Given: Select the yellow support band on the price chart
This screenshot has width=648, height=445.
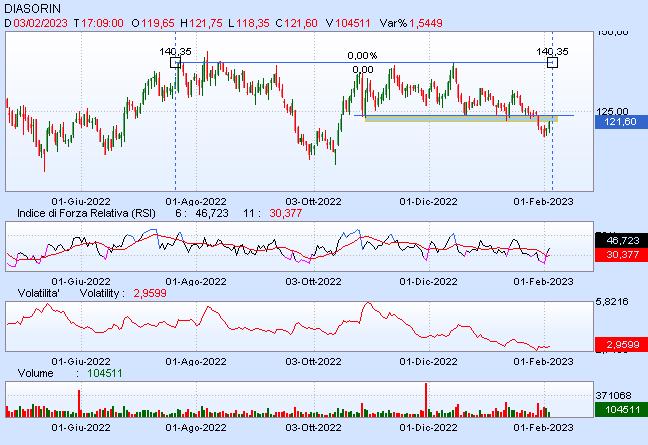Looking at the screenshot, I should click(x=461, y=119).
